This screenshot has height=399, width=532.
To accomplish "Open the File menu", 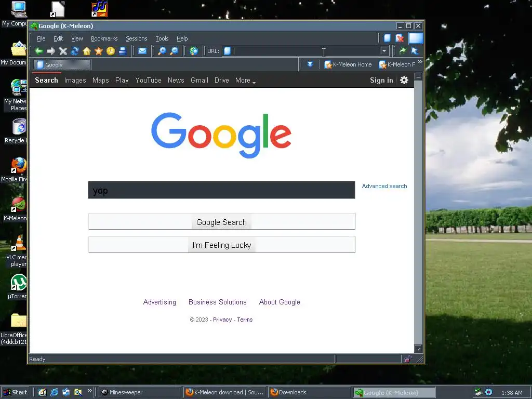I will (41, 38).
